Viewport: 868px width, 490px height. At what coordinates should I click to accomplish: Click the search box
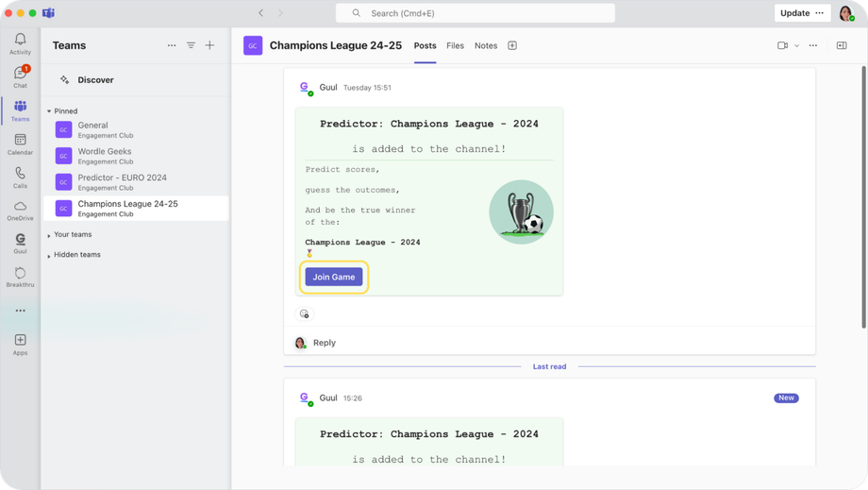click(475, 13)
